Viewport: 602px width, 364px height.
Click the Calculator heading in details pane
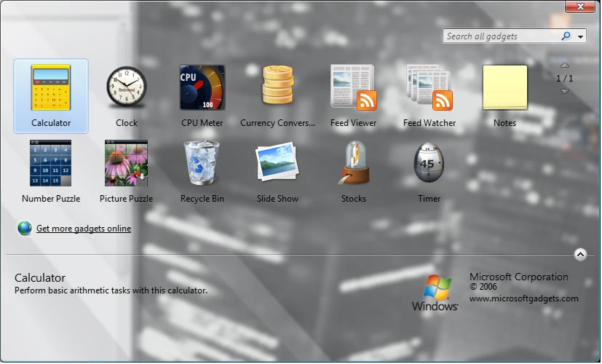(40, 278)
